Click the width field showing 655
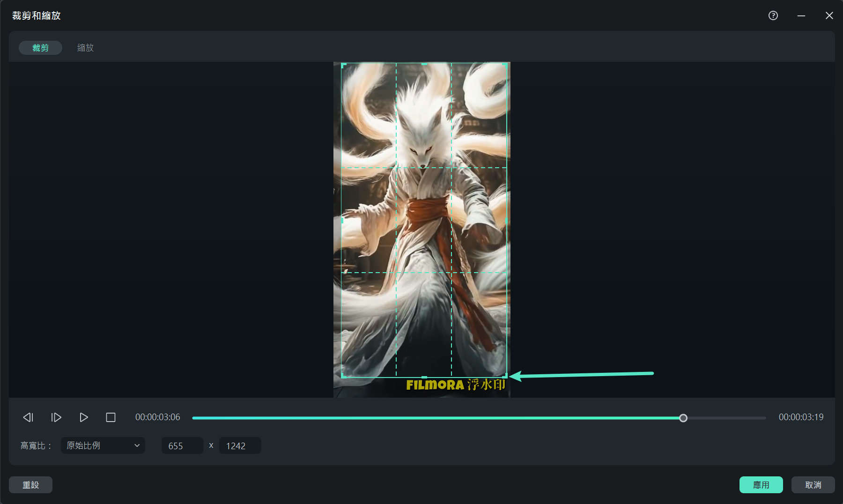This screenshot has height=504, width=843. [182, 446]
